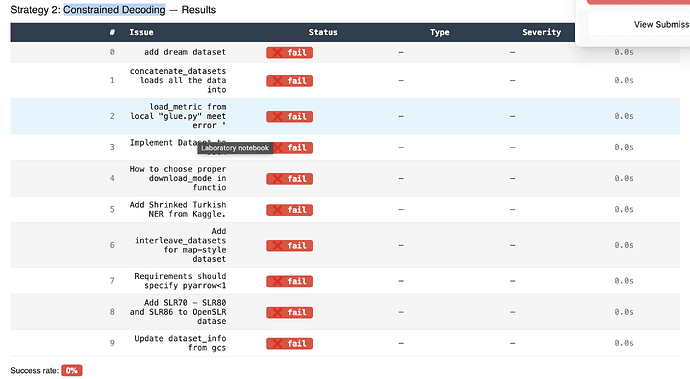The image size is (690, 379).
Task: Click fail badge for Turkish NER row
Action: (x=289, y=210)
